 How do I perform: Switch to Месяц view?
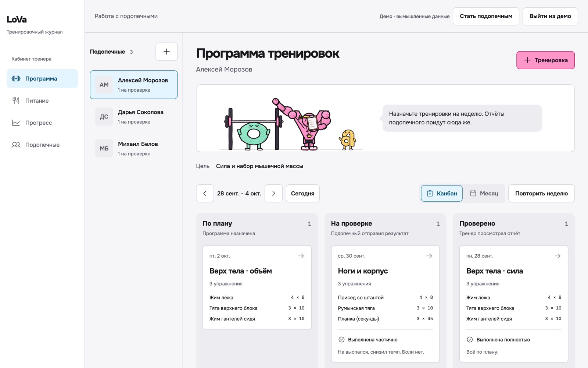pos(484,193)
